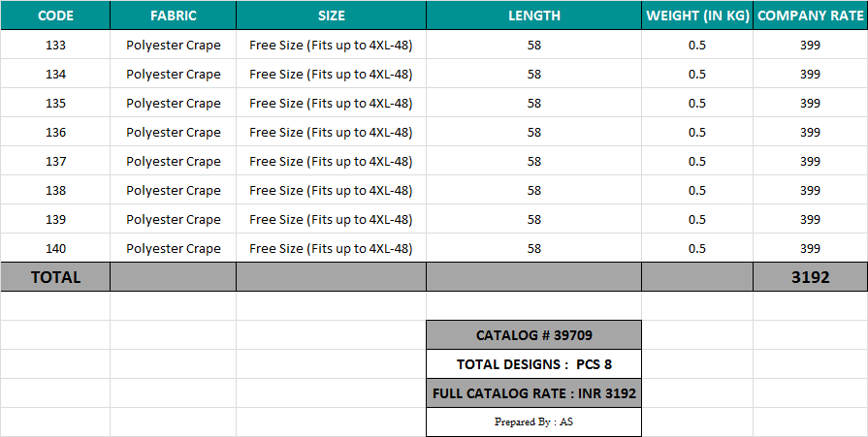Click the TOTAL DESIGNS : PCS 8 cell
Viewport: 868px width, 437px height.
[533, 364]
